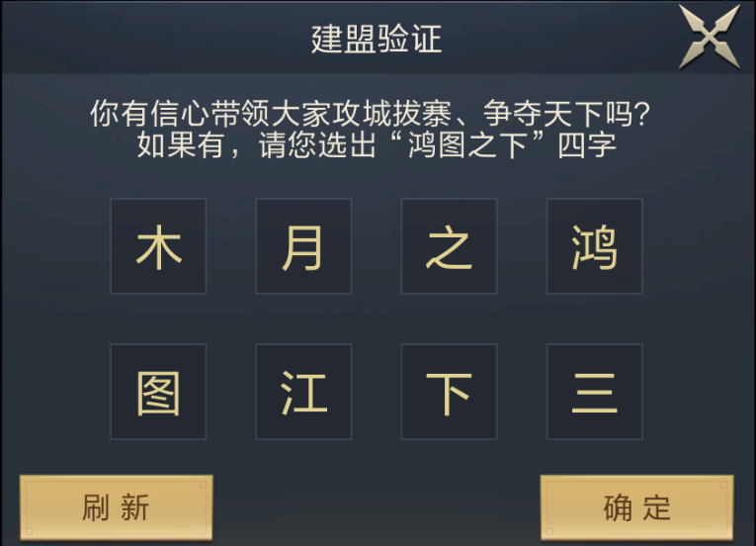
Task: Confirm selection with the 确定 button
Action: pyautogui.click(x=636, y=507)
